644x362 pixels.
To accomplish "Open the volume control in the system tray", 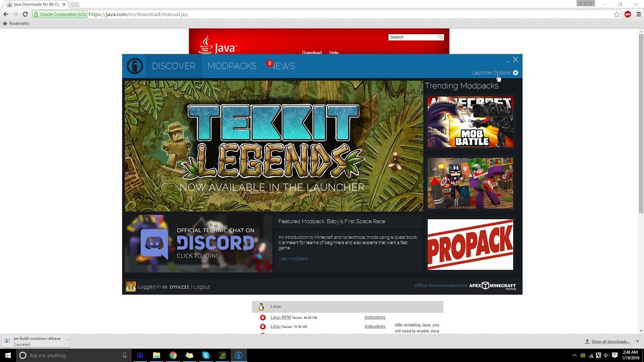I will [x=607, y=355].
